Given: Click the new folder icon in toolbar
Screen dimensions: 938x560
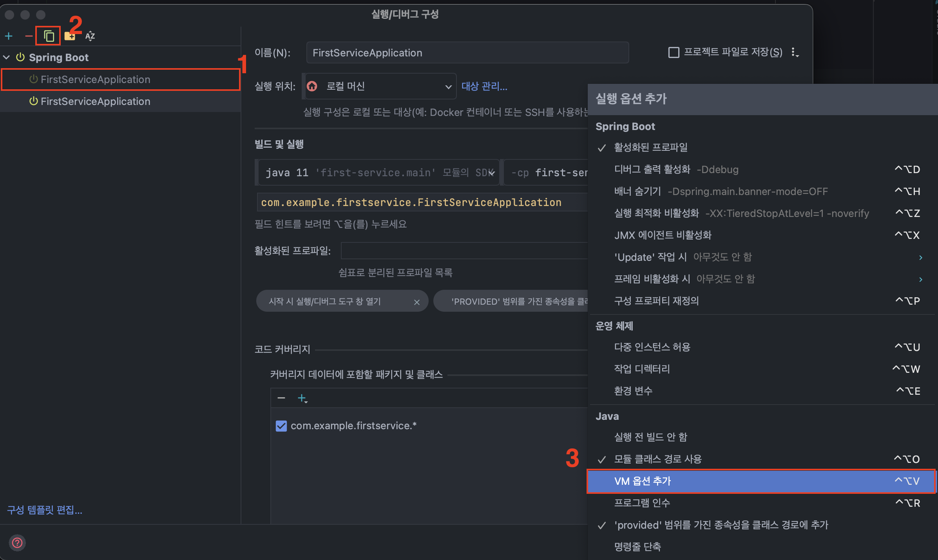Looking at the screenshot, I should [70, 36].
